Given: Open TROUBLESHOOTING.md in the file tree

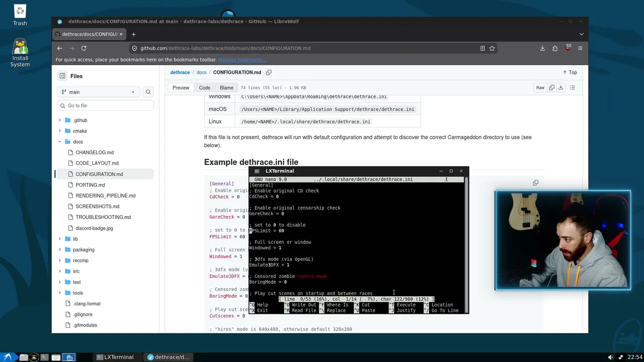Looking at the screenshot, I should pyautogui.click(x=103, y=217).
